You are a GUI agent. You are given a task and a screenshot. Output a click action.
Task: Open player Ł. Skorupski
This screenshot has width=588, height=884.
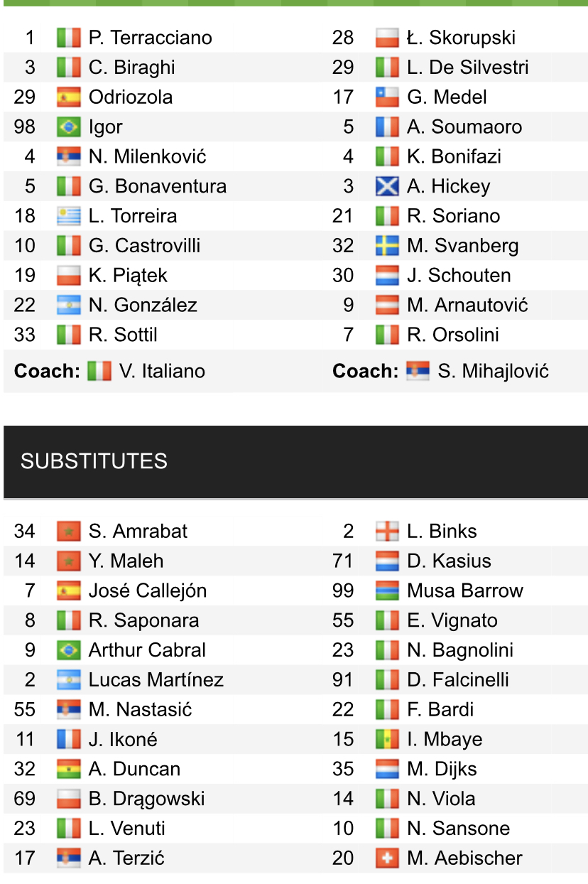pyautogui.click(x=462, y=38)
